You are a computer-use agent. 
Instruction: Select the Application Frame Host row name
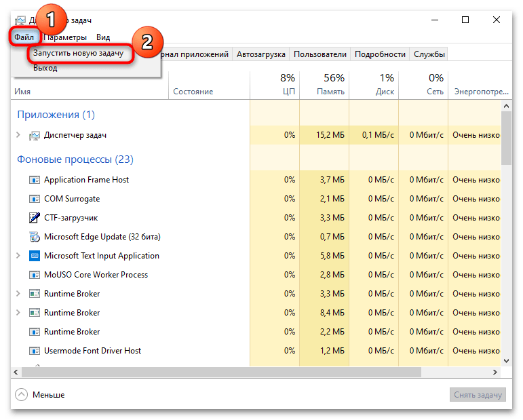(x=86, y=180)
